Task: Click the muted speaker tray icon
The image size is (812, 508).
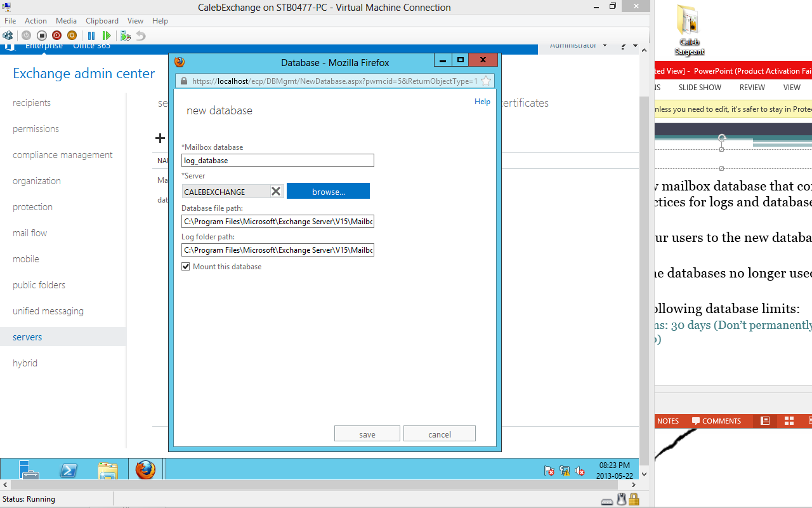Action: coord(580,471)
